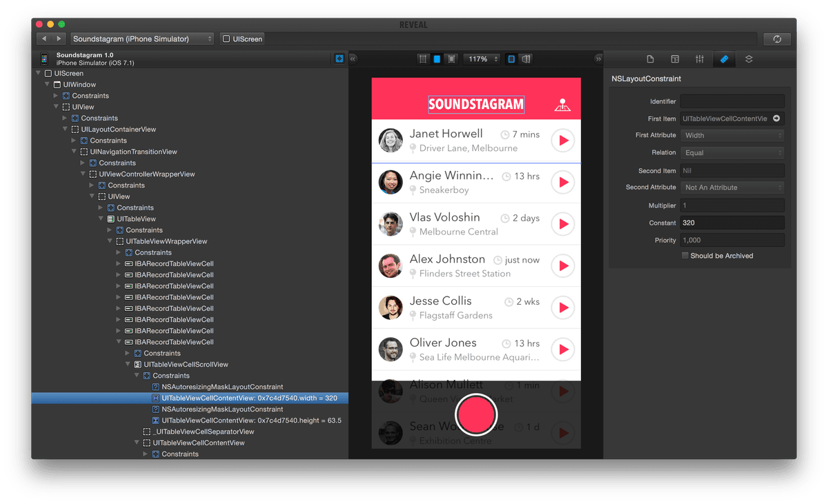
Task: Select the UINavigationTransitionView row
Action: coord(190,152)
